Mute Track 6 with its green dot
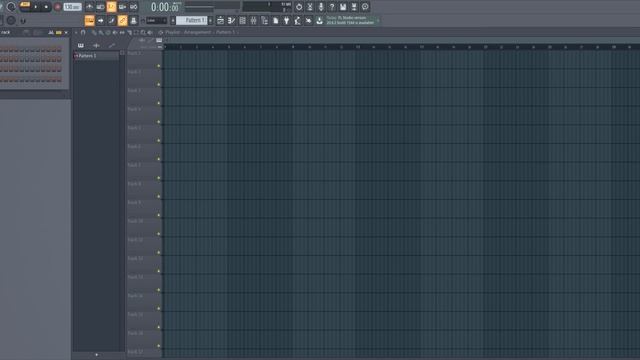This screenshot has height=360, width=640. [159, 159]
